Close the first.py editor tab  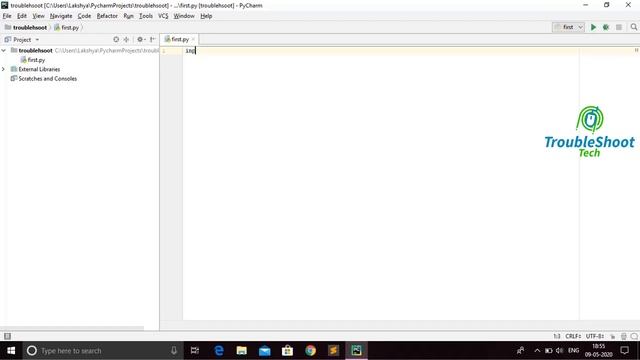click(x=193, y=39)
